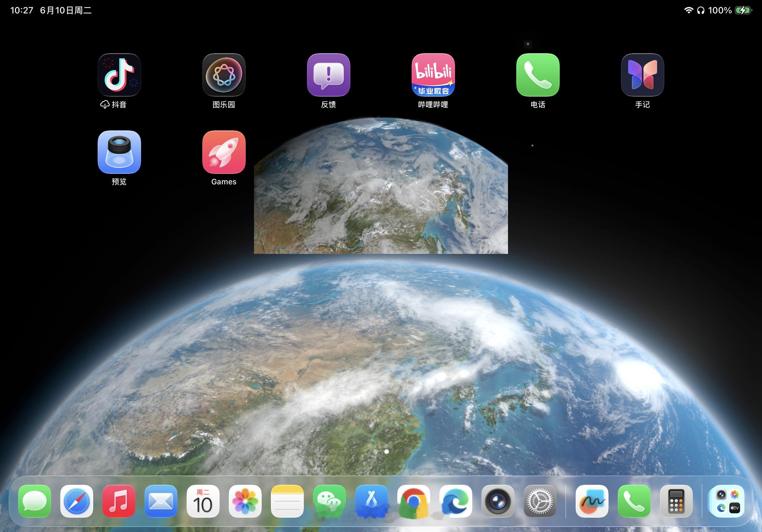Tap the 100% battery percentage text

click(x=720, y=10)
